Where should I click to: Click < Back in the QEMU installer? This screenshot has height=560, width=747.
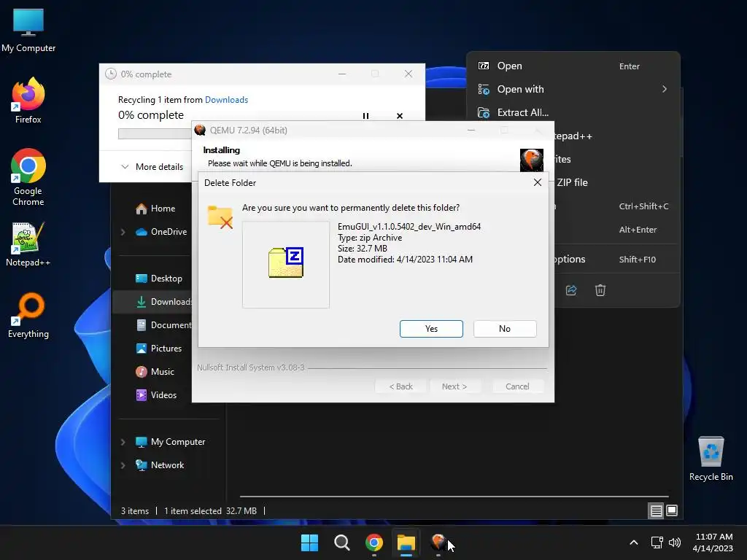click(x=401, y=386)
